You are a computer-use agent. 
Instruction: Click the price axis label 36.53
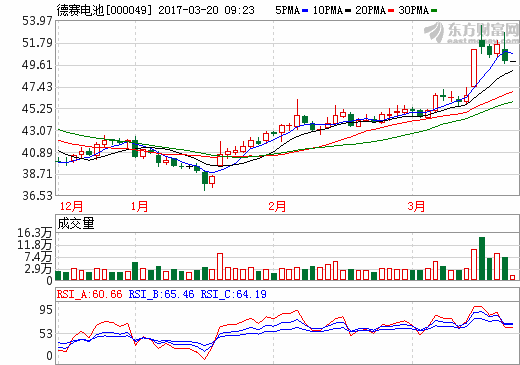[x=37, y=195]
